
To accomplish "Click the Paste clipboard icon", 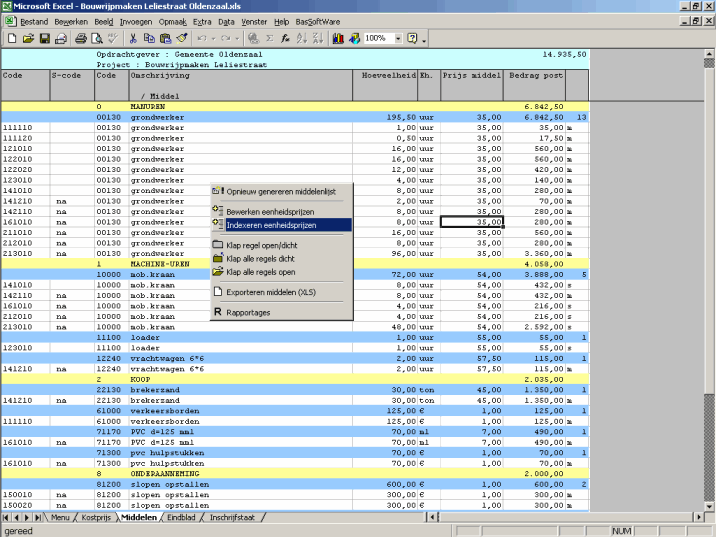I will (165, 38).
